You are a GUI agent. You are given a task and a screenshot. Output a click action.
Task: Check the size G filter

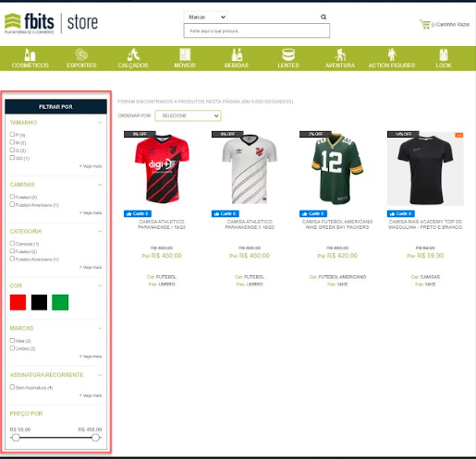[12, 150]
